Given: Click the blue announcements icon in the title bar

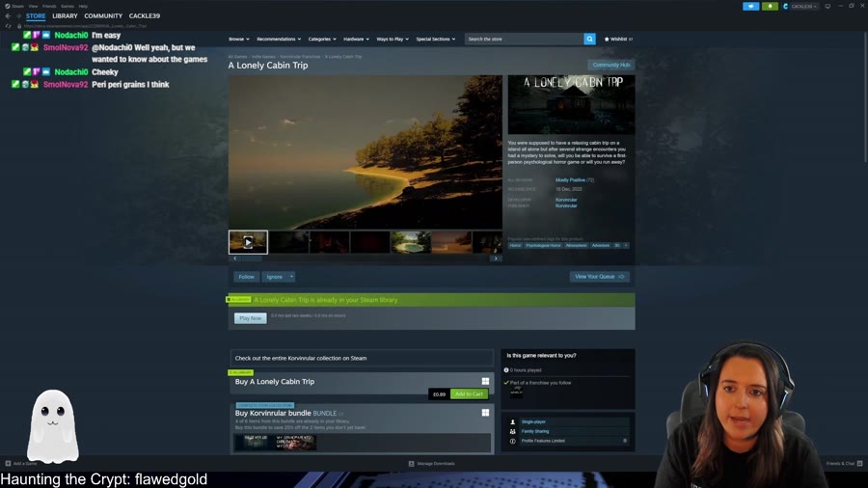Looking at the screenshot, I should point(750,6).
